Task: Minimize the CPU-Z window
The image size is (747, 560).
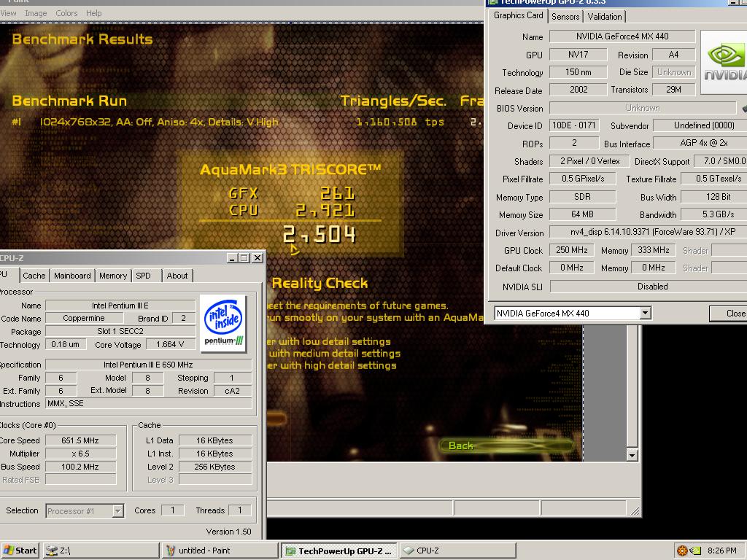Action: click(232, 258)
